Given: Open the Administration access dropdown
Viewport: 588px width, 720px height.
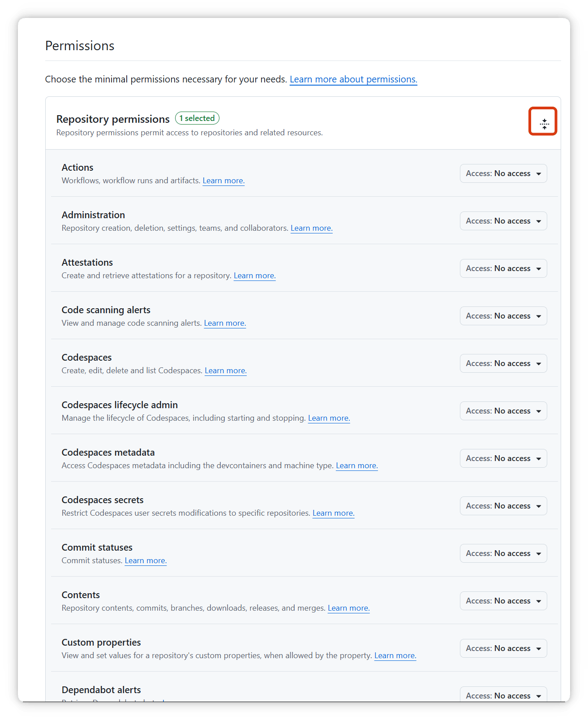Looking at the screenshot, I should tap(503, 221).
